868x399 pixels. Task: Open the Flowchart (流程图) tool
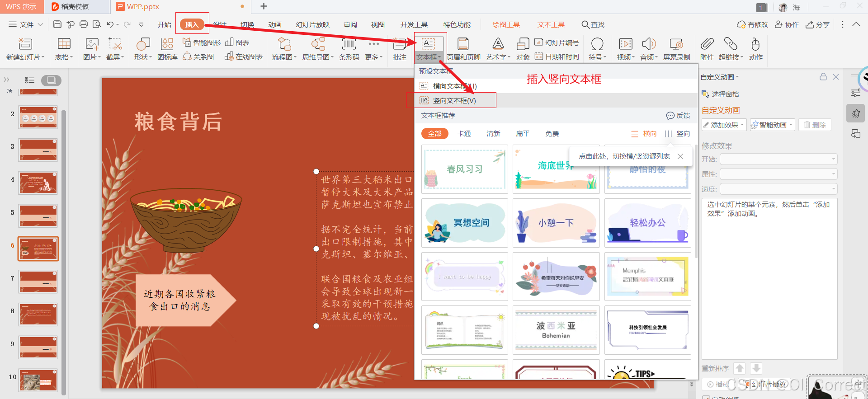pyautogui.click(x=284, y=49)
